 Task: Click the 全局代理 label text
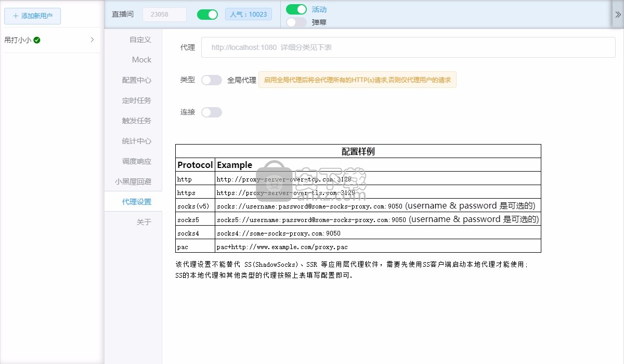242,80
